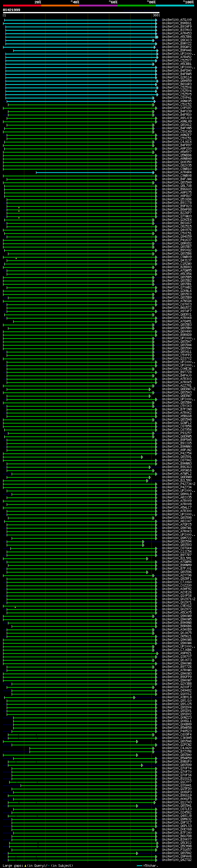The image size is (197, 868).
Task: Click label UniRef100_P41637
Action: tap(176, 240)
